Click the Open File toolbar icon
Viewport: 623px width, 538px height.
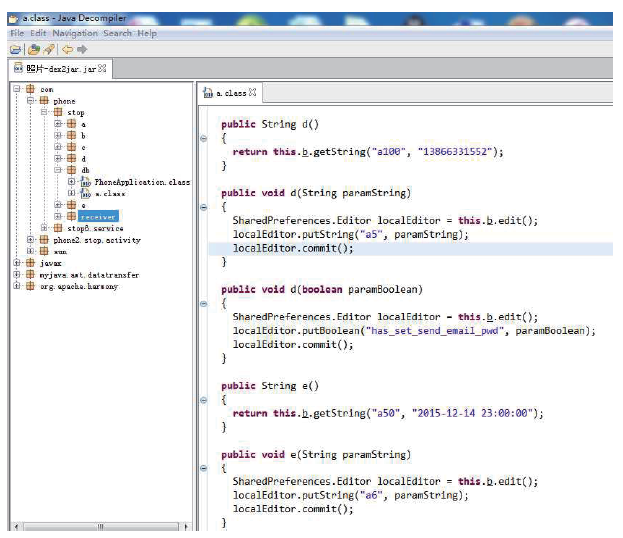point(16,49)
